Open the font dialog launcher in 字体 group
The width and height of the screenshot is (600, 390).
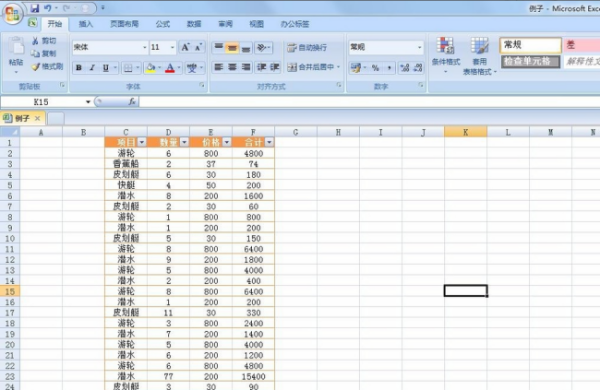click(x=202, y=85)
